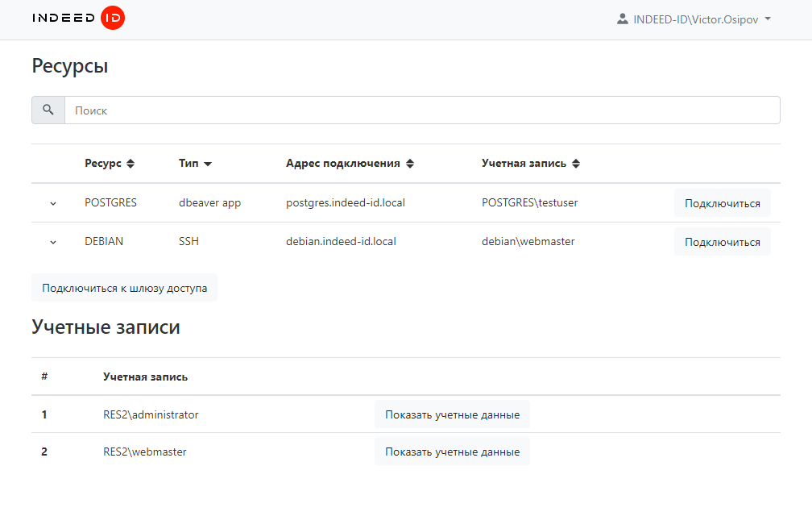Screen dimensions: 812x512
Task: Connect to the DEBIAN SSH resource
Action: tap(722, 242)
